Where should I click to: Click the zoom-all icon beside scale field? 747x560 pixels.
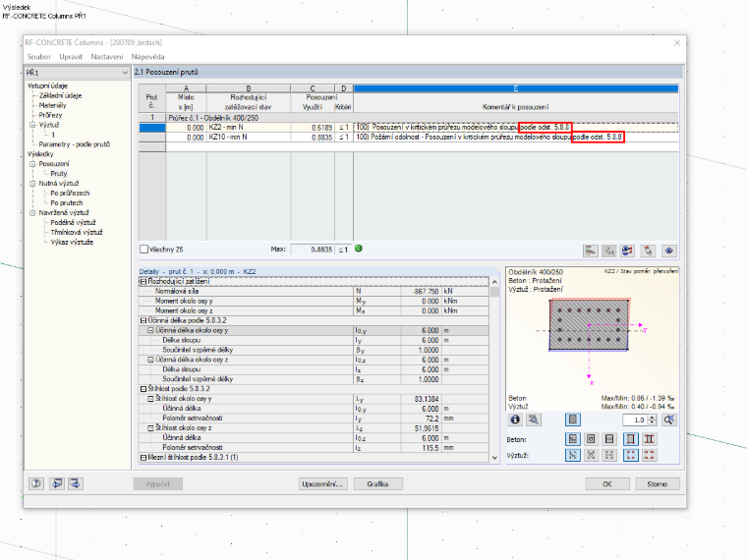(669, 420)
